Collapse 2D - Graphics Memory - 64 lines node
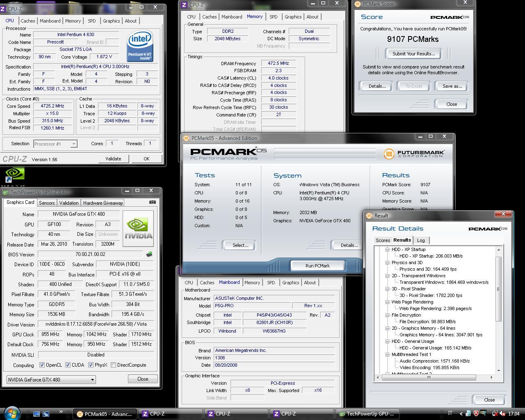525x420 pixels. (387, 328)
